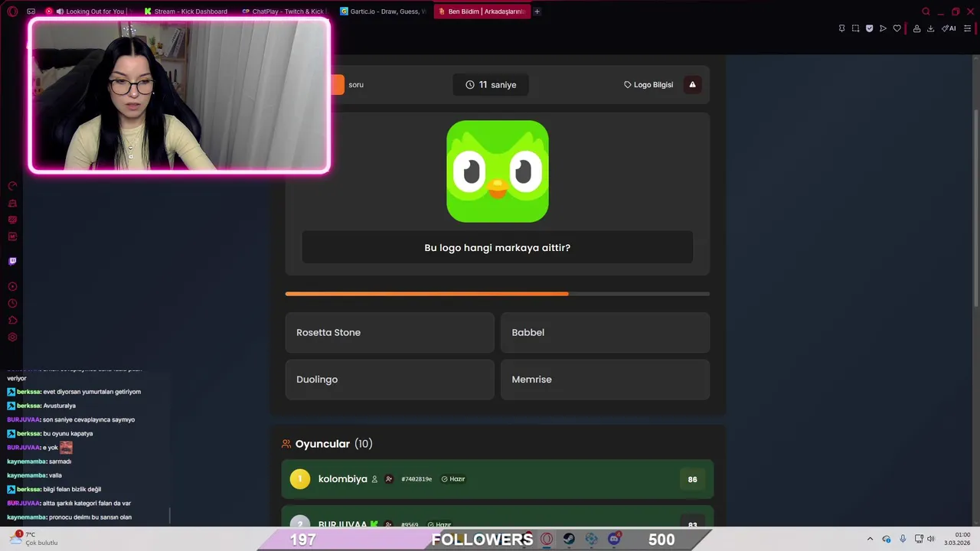Click the top sidebar icon below webcam
980x551 pixels.
[x=12, y=186]
